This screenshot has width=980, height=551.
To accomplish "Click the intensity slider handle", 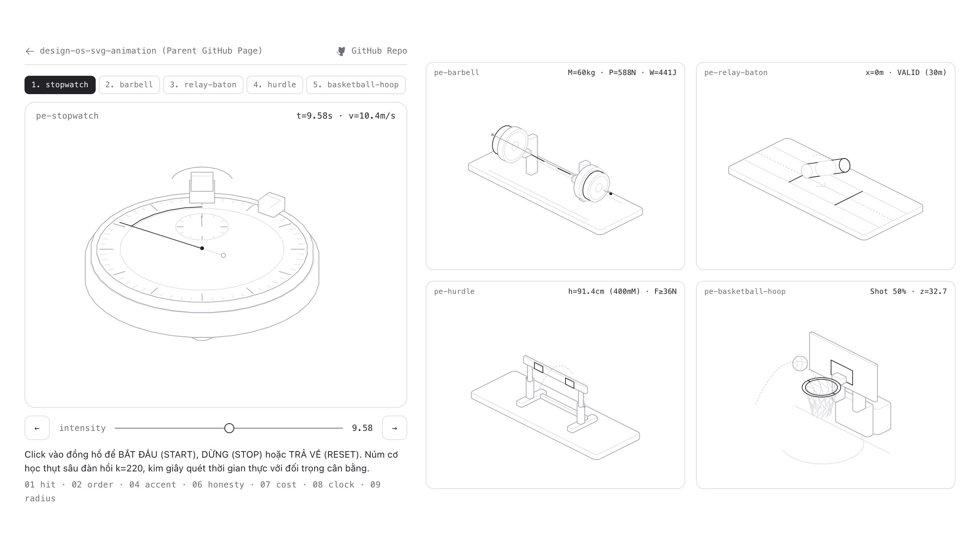I will (229, 428).
